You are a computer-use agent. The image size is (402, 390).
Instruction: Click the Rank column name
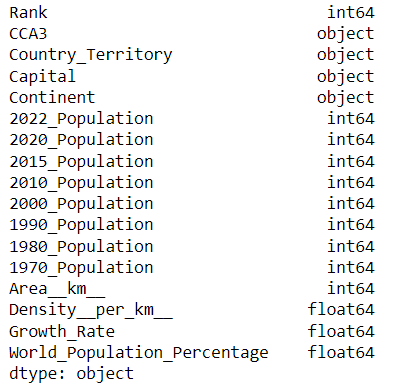(x=28, y=13)
